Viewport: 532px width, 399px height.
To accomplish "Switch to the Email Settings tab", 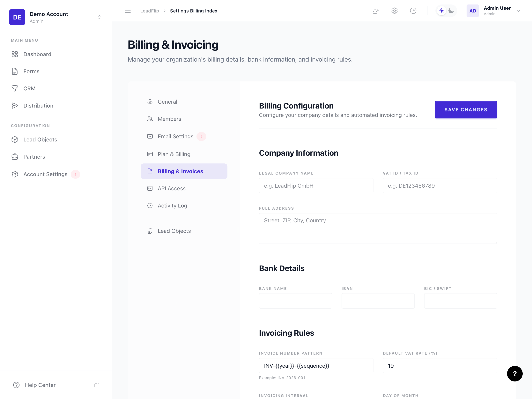I will pyautogui.click(x=175, y=136).
